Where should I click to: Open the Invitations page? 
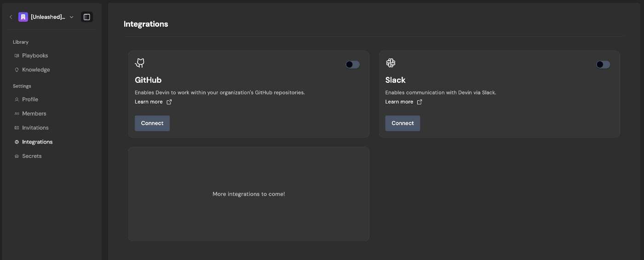tap(35, 128)
